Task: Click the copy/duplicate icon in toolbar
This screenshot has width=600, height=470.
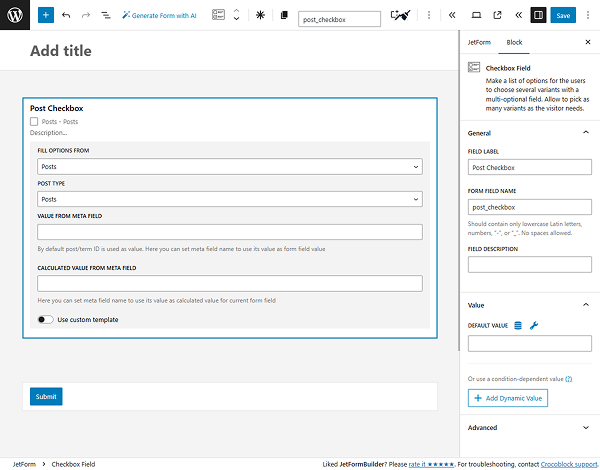Action: 284,15
